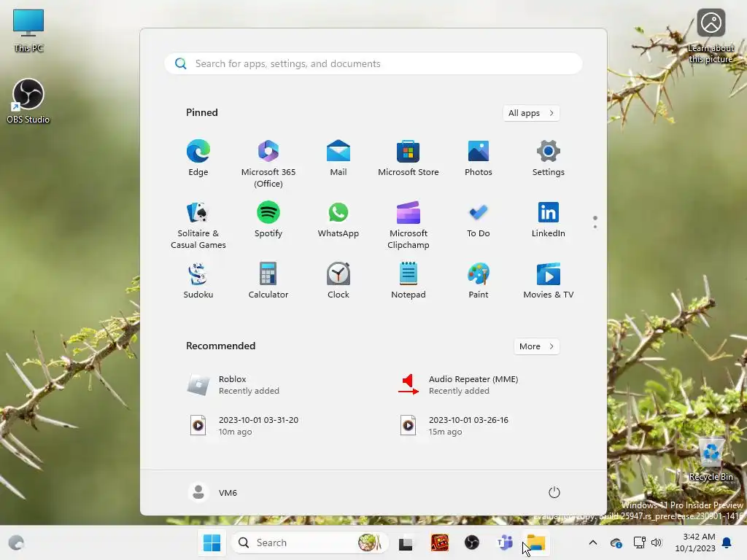Image resolution: width=747 pixels, height=560 pixels.
Task: Show More recommended items
Action: [537, 346]
